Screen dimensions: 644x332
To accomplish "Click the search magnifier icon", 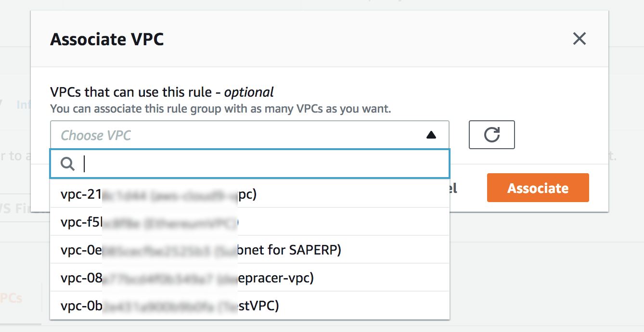I will click(x=68, y=164).
